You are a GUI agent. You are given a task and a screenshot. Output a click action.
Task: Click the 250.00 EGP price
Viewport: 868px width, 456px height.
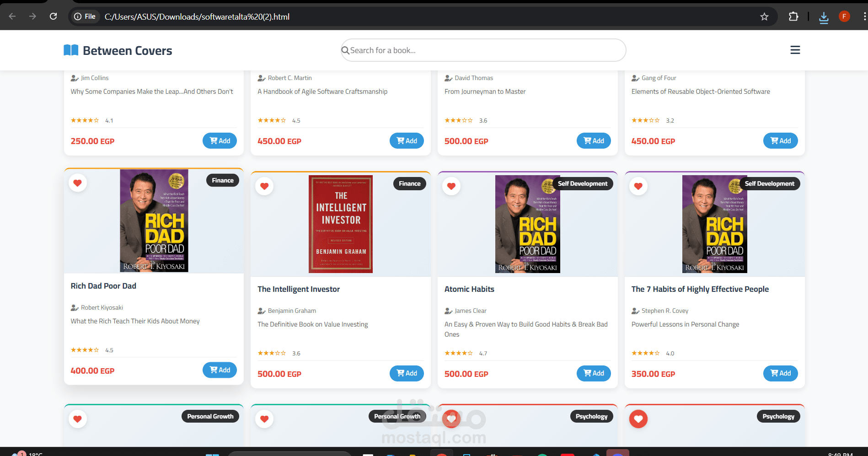click(92, 141)
